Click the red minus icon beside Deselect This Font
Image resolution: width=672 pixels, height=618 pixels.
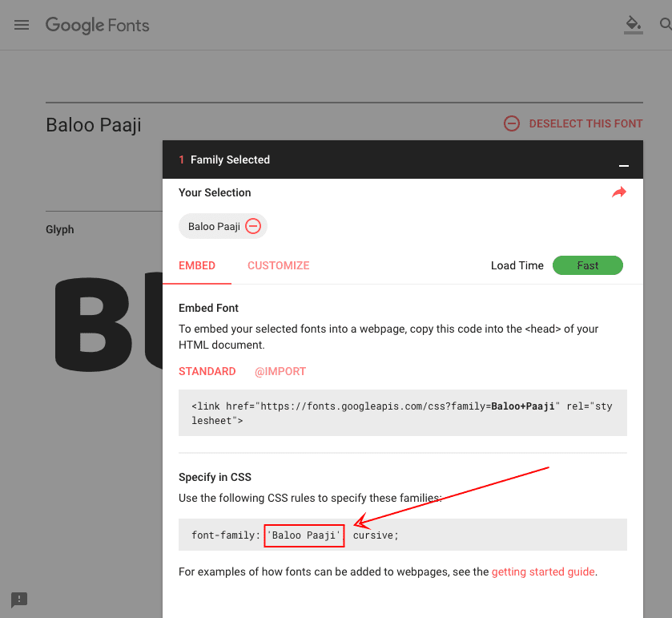[x=511, y=123]
